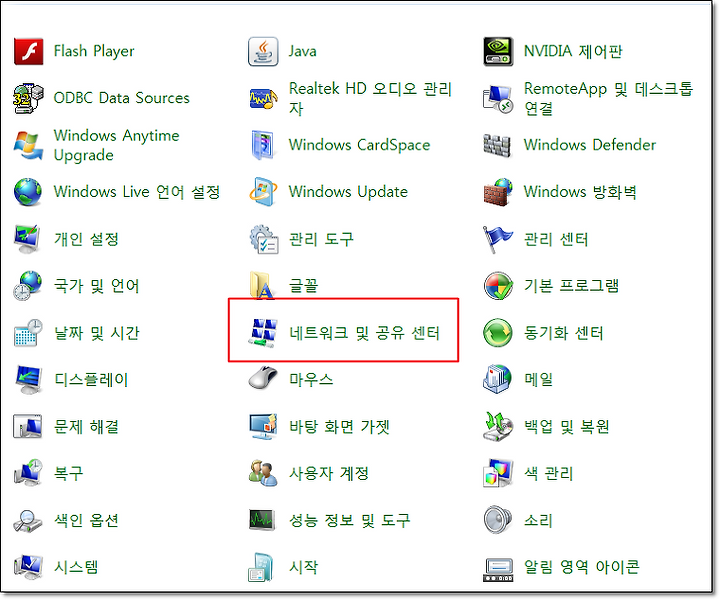Click the Windows 방화벽 brick wall icon
The width and height of the screenshot is (720, 600).
click(498, 192)
